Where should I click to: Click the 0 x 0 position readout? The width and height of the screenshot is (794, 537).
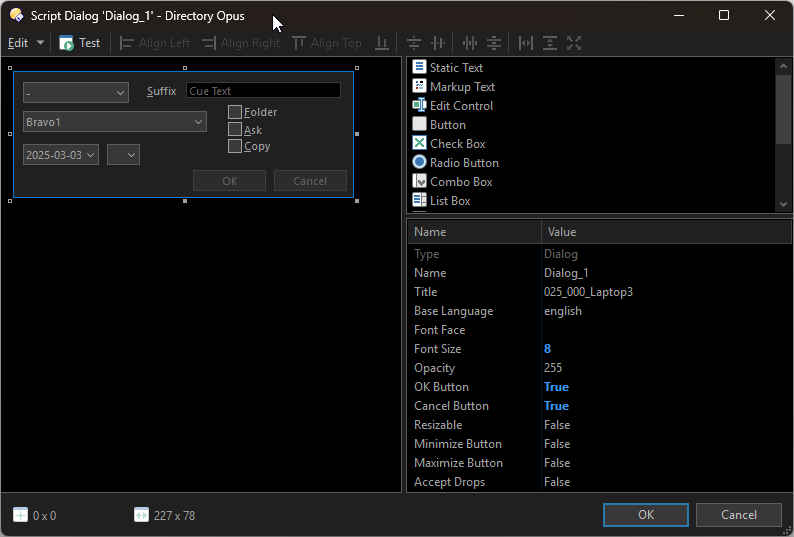45,516
